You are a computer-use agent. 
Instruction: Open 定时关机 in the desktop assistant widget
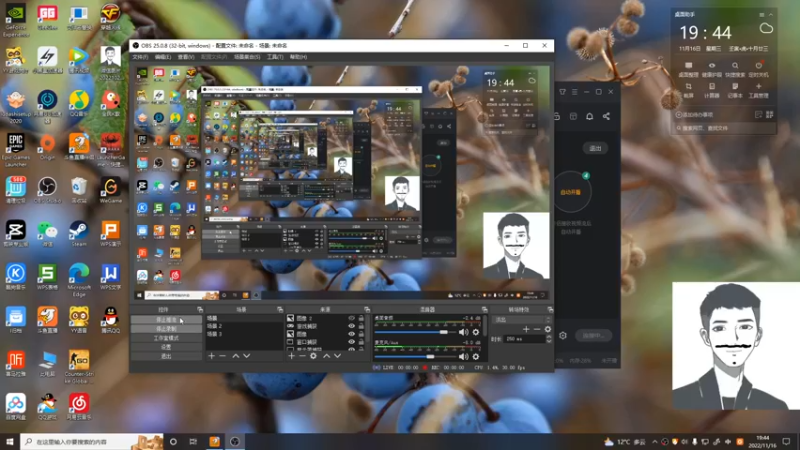[x=759, y=68]
